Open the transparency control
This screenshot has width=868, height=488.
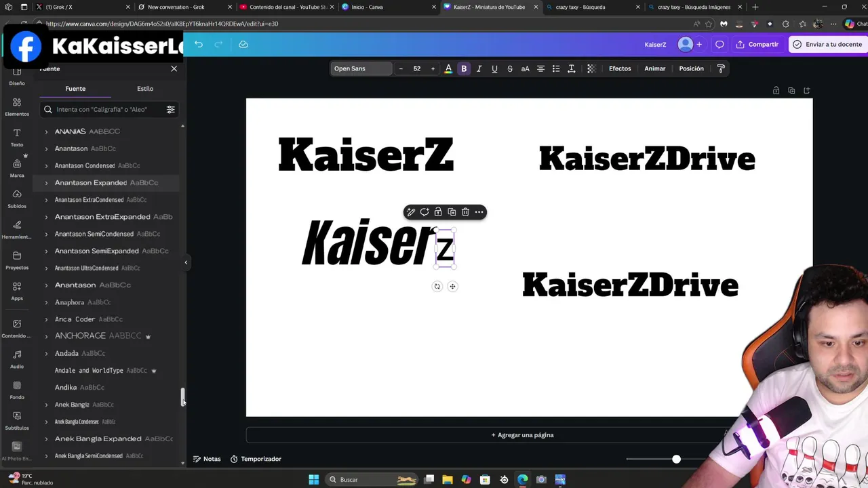click(x=591, y=68)
